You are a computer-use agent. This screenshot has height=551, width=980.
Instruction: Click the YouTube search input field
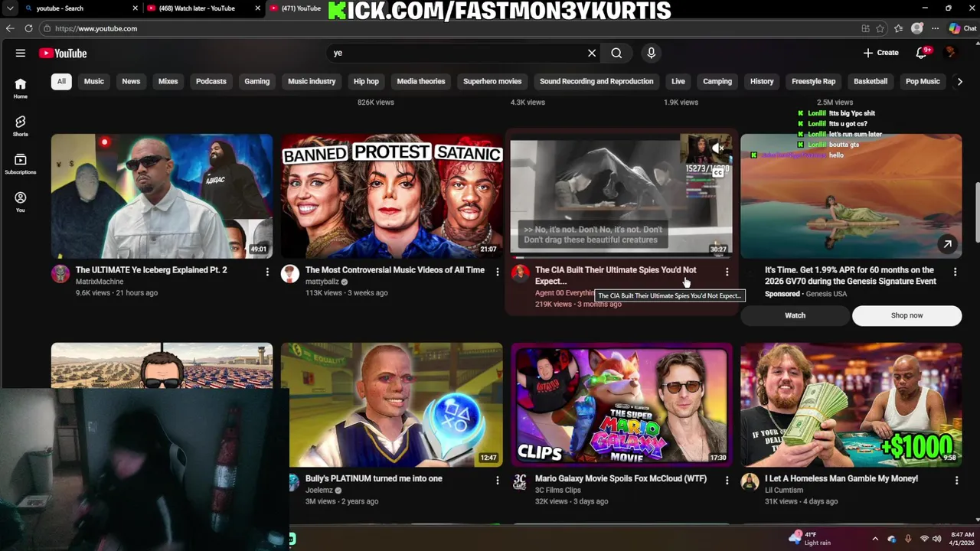click(x=456, y=53)
